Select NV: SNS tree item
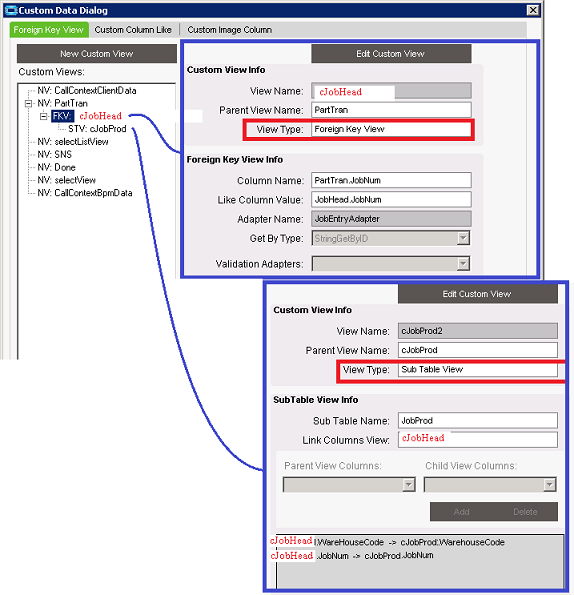This screenshot has height=595, width=574. 54,154
